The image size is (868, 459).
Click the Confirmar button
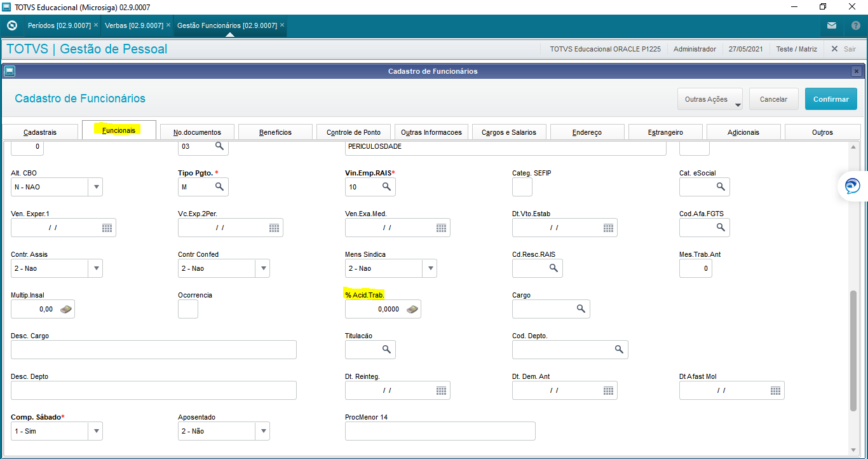(831, 99)
